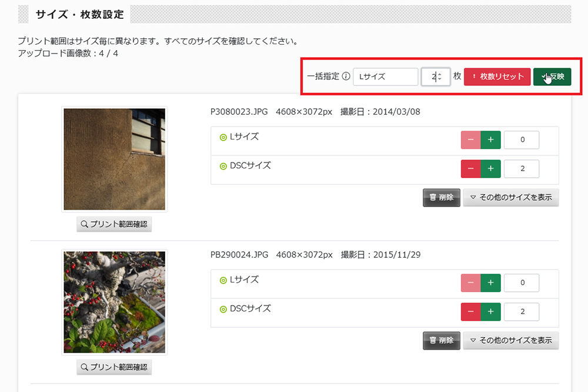This screenshot has height=392, width=588.
Task: Open プリント範囲確認 for the wall photo
Action: coord(114,224)
